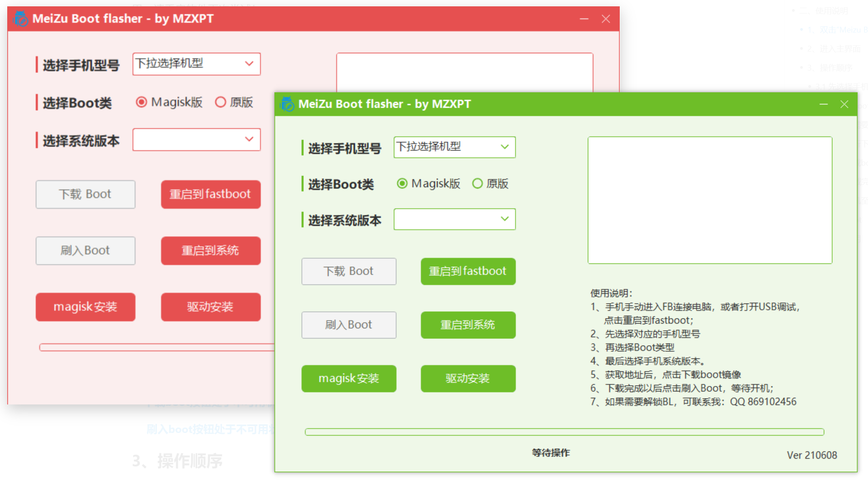This screenshot has height=485, width=868.
Task: Click the app logo in the red window title bar
Action: (x=21, y=19)
